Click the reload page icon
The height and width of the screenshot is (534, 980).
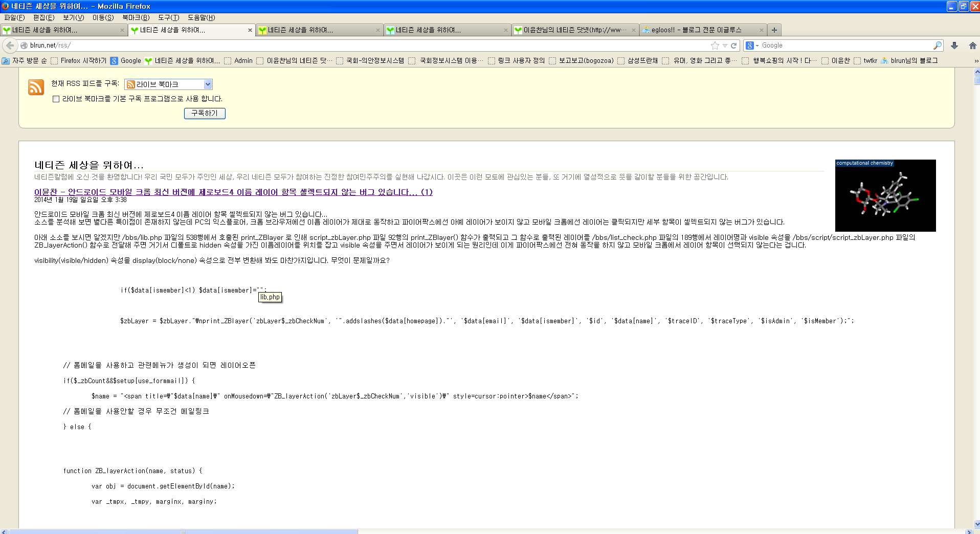[x=733, y=46]
